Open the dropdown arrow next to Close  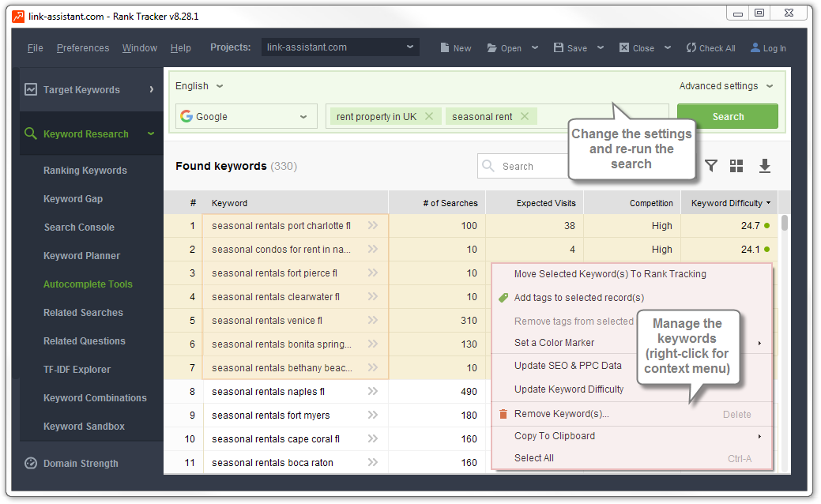coord(668,47)
